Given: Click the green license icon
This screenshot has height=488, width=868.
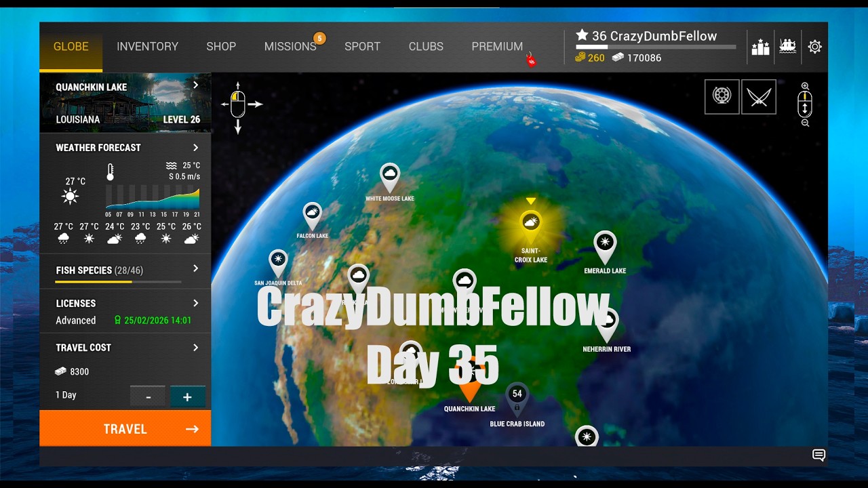Looking at the screenshot, I should point(117,321).
